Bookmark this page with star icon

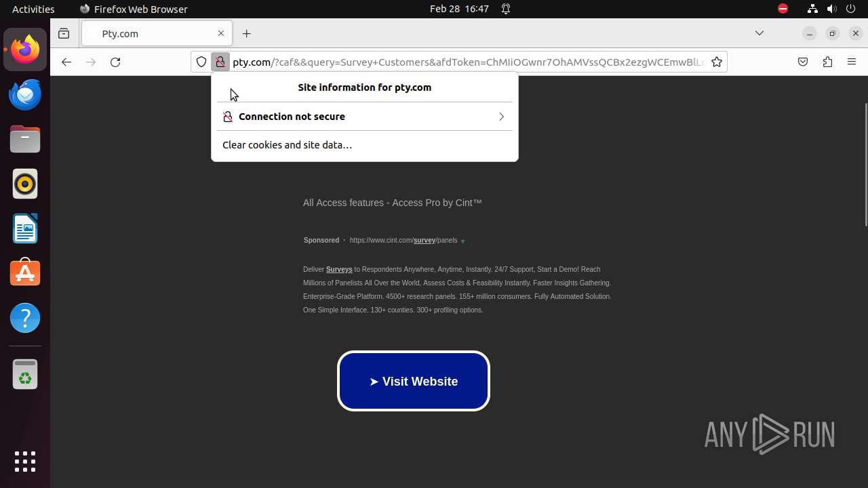[x=717, y=62]
